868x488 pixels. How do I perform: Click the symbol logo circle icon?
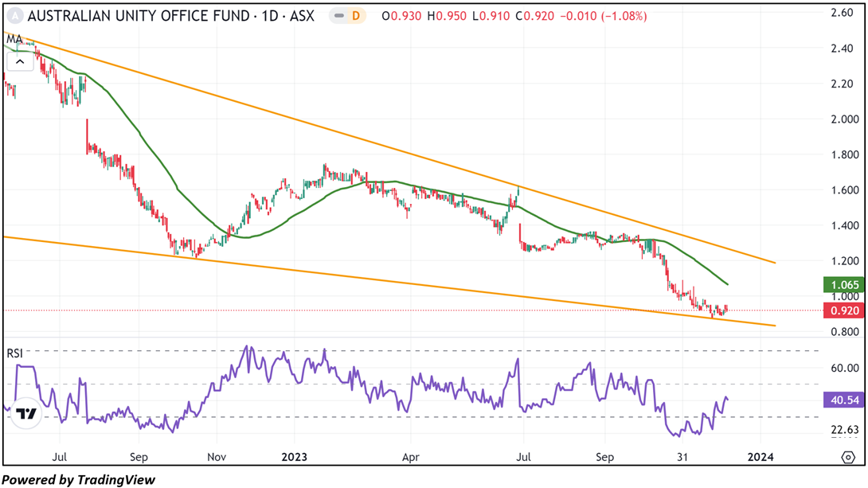pyautogui.click(x=15, y=16)
